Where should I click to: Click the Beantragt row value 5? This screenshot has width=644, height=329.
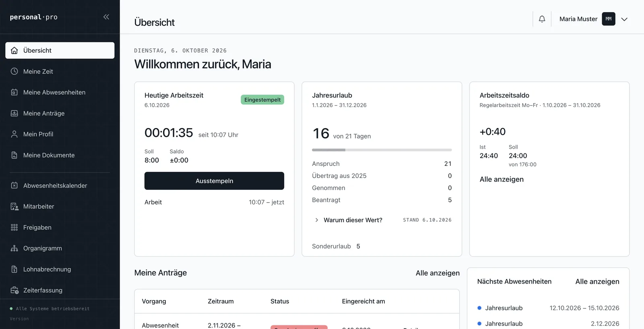450,200
